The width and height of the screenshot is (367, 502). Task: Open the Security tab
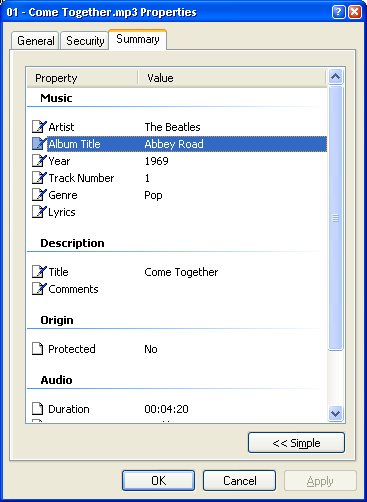pyautogui.click(x=85, y=41)
